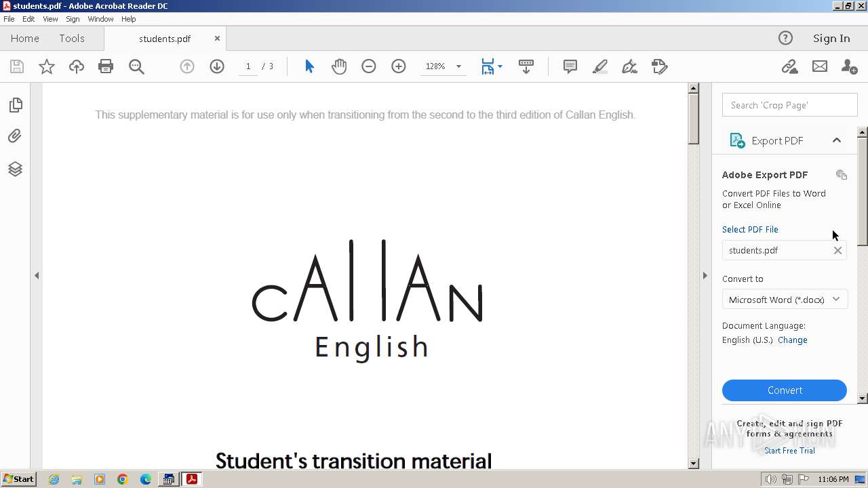Open Microsoft Edge from taskbar
The image size is (868, 488).
[x=146, y=479]
